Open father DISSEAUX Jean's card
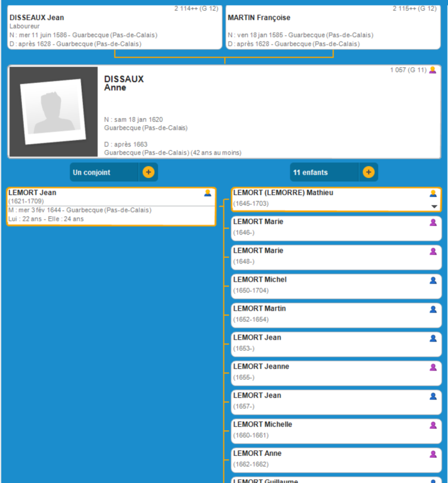The height and width of the screenshot is (483, 448). (x=115, y=28)
